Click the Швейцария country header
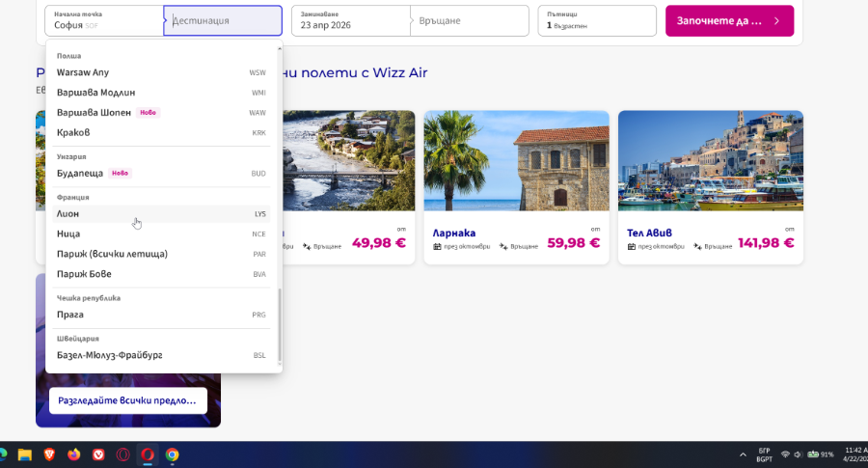 (x=78, y=339)
